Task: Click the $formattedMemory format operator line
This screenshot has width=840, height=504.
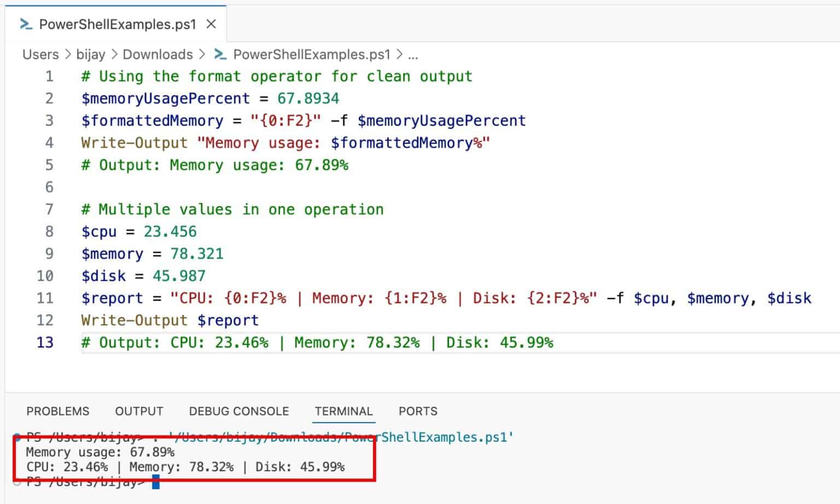Action: (x=304, y=120)
